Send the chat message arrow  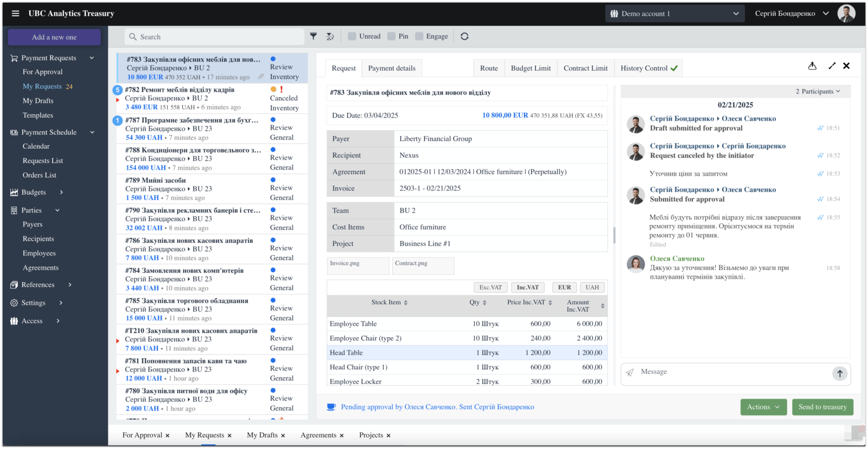pyautogui.click(x=840, y=373)
